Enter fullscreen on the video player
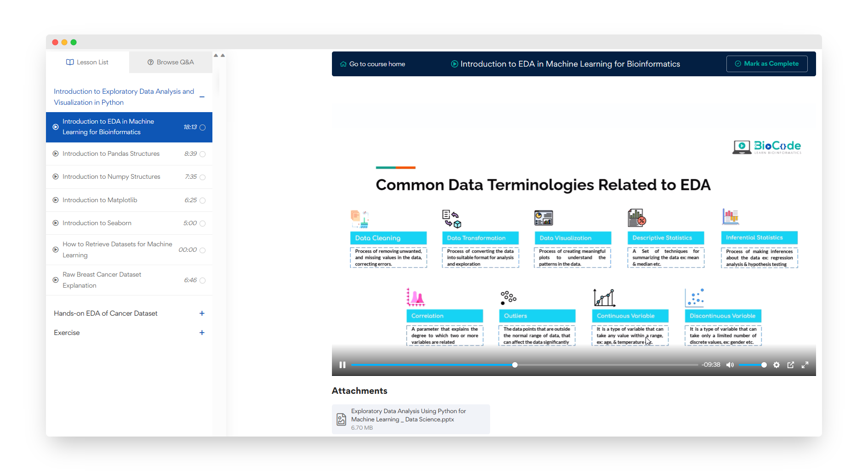The image size is (868, 471). coord(805,364)
